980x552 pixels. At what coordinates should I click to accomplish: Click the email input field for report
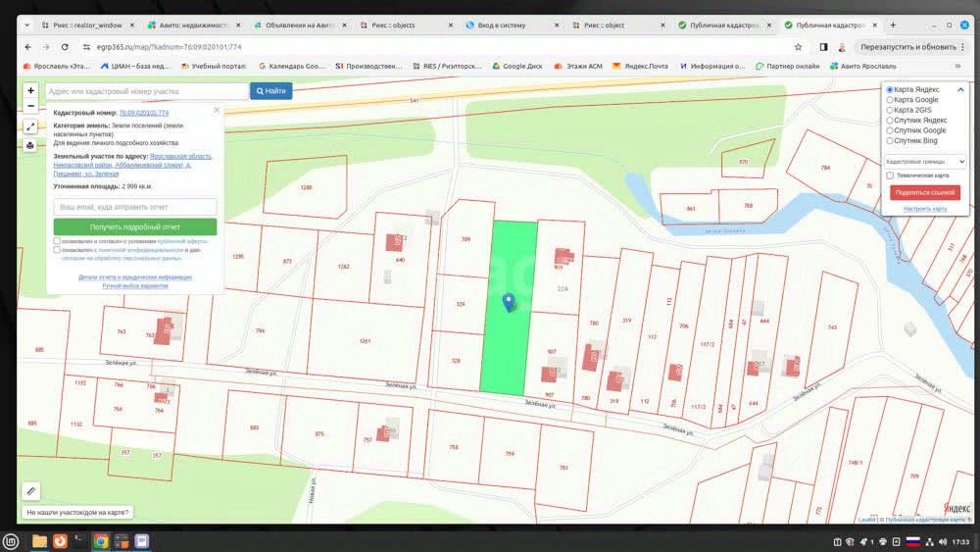[x=135, y=208]
